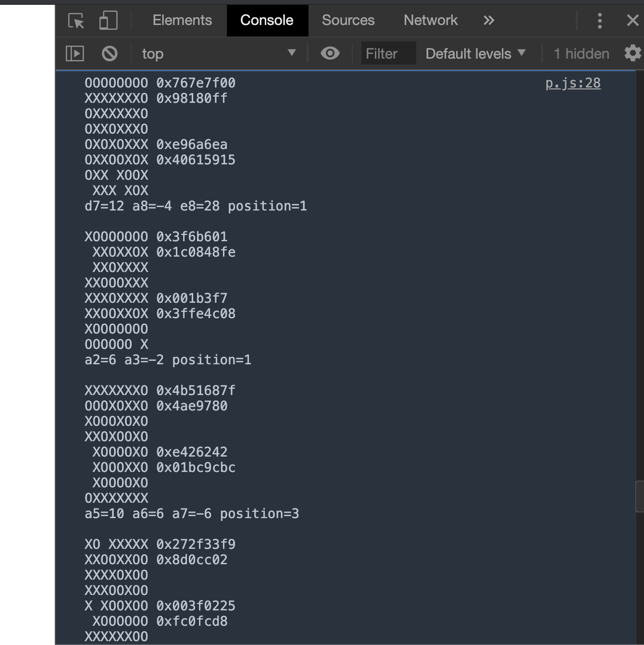Click the 1 hidden messages label
This screenshot has width=644, height=645.
point(581,54)
